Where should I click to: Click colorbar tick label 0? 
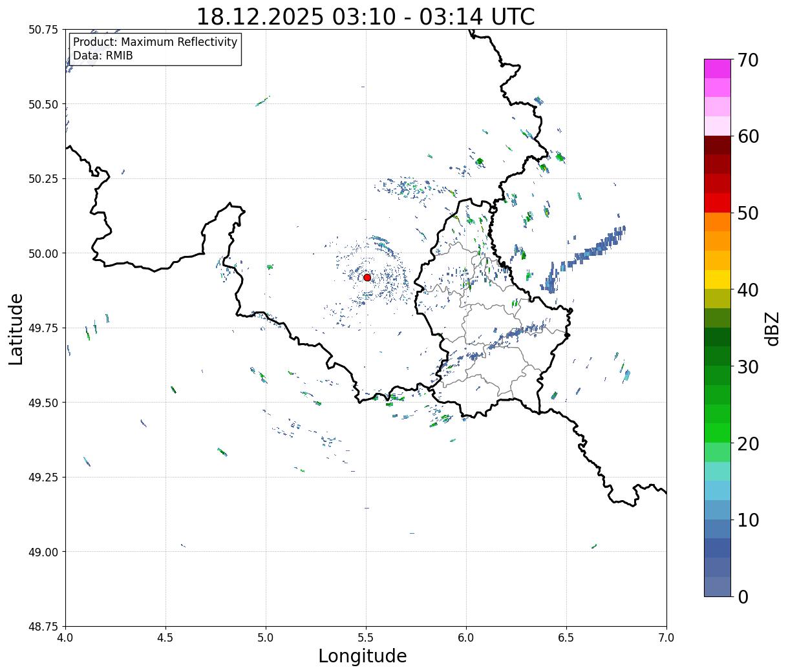click(x=742, y=596)
